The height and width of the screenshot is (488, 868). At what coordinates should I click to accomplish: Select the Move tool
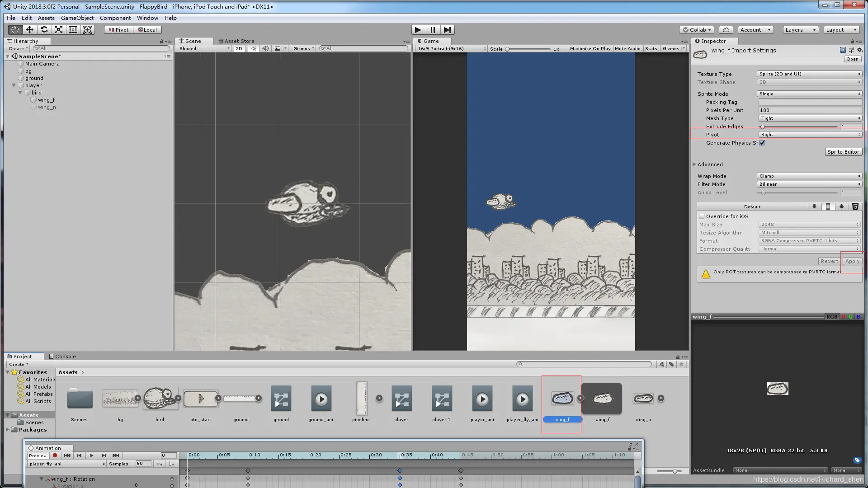pyautogui.click(x=29, y=30)
